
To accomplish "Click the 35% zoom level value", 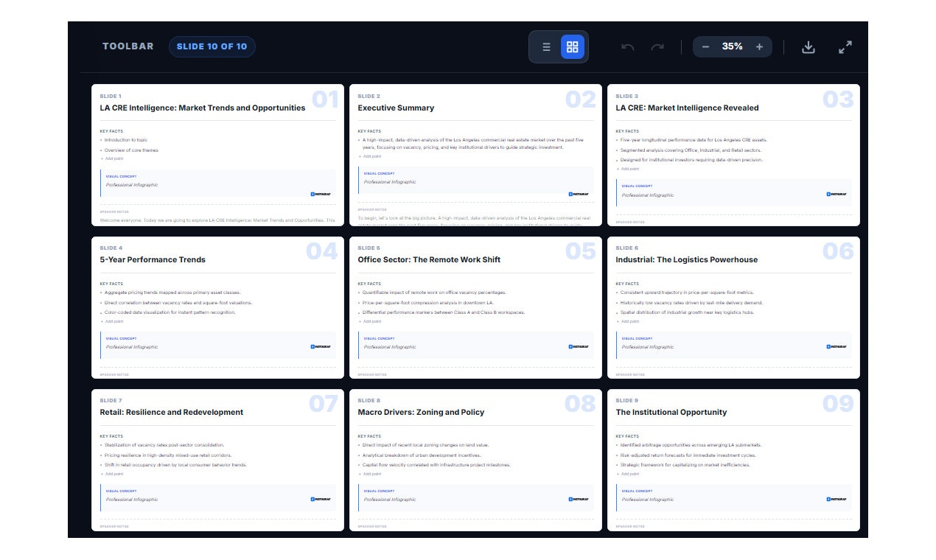I will 732,46.
